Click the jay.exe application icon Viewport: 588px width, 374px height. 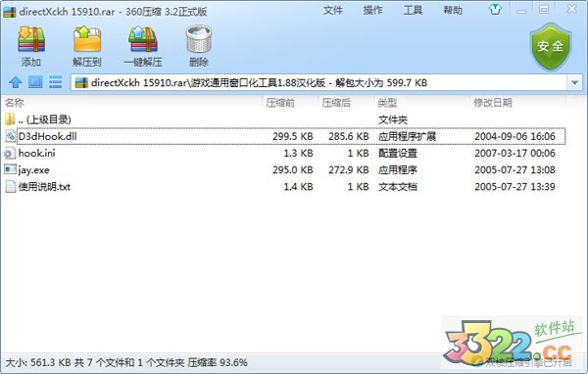(10, 169)
